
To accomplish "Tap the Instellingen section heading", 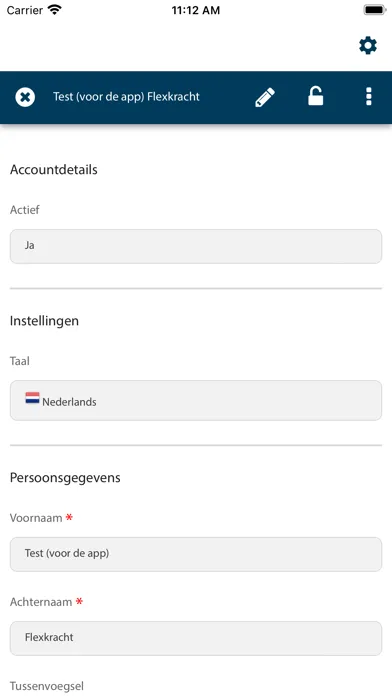I will click(x=44, y=321).
